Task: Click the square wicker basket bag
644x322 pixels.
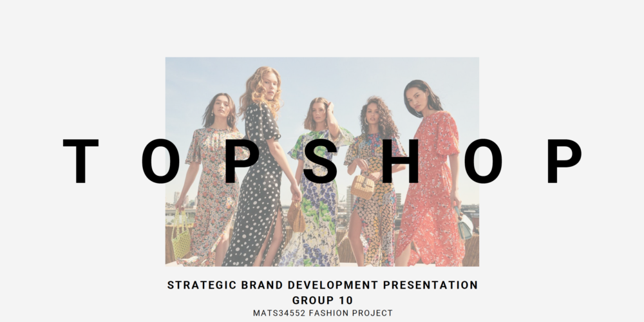Action: pyautogui.click(x=362, y=187)
